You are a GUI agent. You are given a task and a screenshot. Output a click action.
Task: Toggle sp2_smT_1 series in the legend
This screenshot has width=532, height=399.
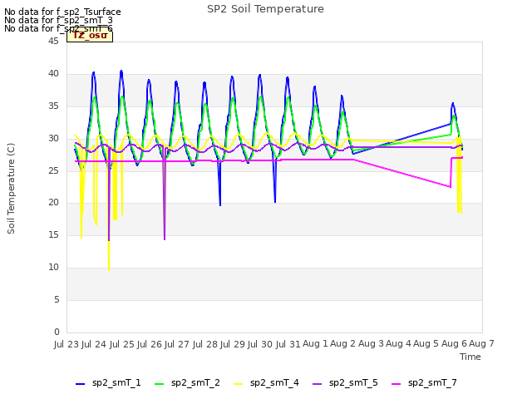[x=108, y=383]
